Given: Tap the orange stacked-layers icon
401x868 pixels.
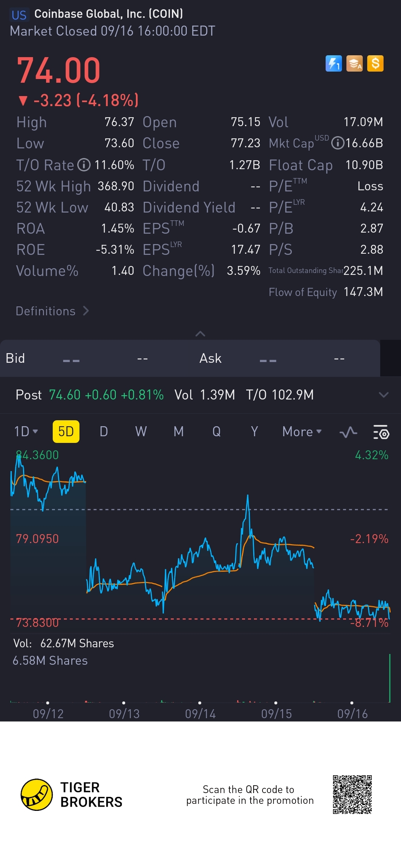Looking at the screenshot, I should click(x=355, y=63).
